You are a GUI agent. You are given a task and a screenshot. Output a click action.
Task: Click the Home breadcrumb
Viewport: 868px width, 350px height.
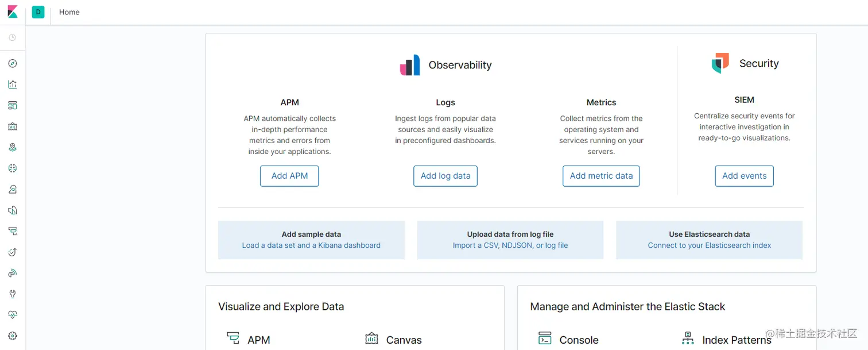(x=69, y=12)
